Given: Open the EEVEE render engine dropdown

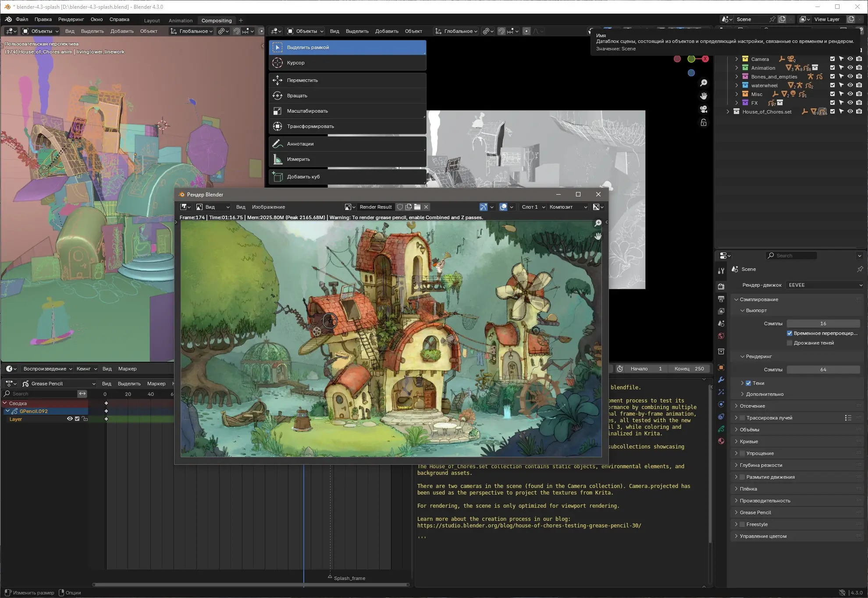Looking at the screenshot, I should [824, 285].
